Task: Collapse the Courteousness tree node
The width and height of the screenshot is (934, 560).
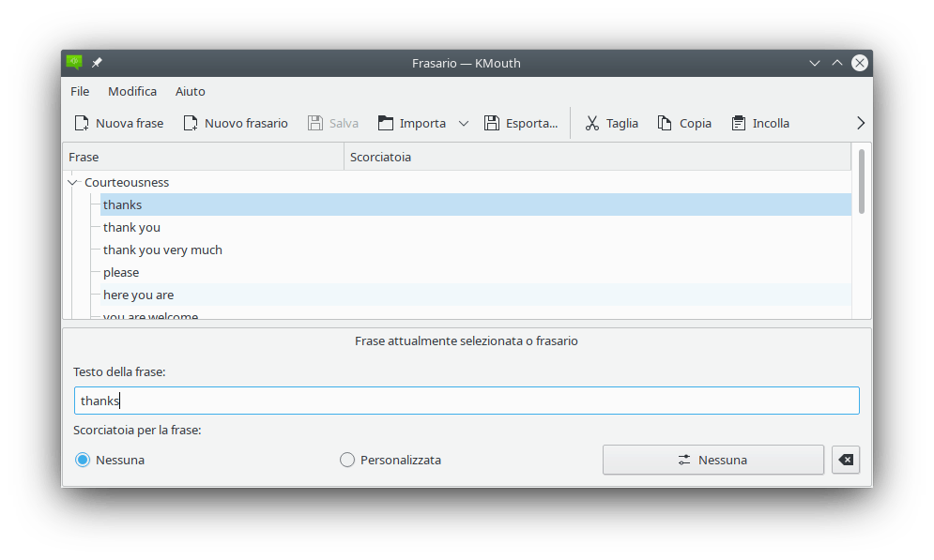Action: (x=72, y=182)
